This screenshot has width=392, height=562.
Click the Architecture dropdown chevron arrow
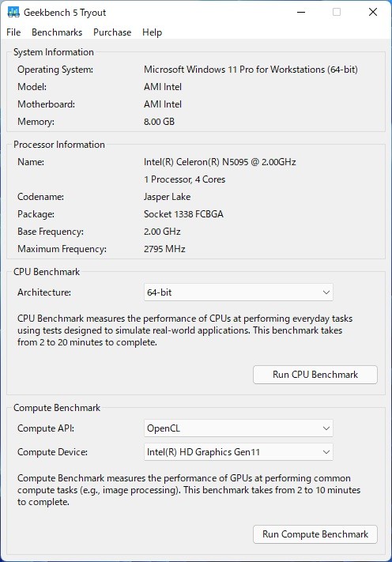tap(326, 292)
